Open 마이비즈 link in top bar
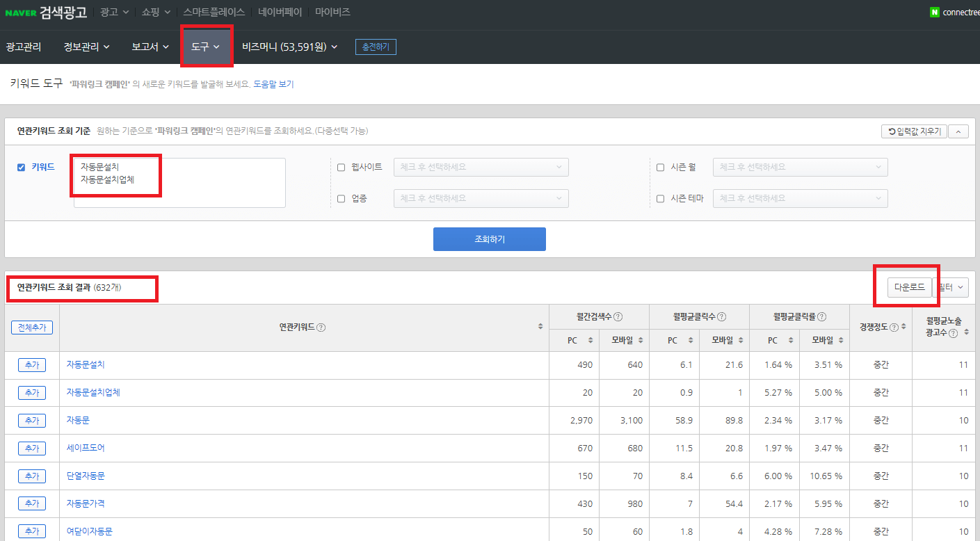This screenshot has width=980, height=541. [x=332, y=12]
